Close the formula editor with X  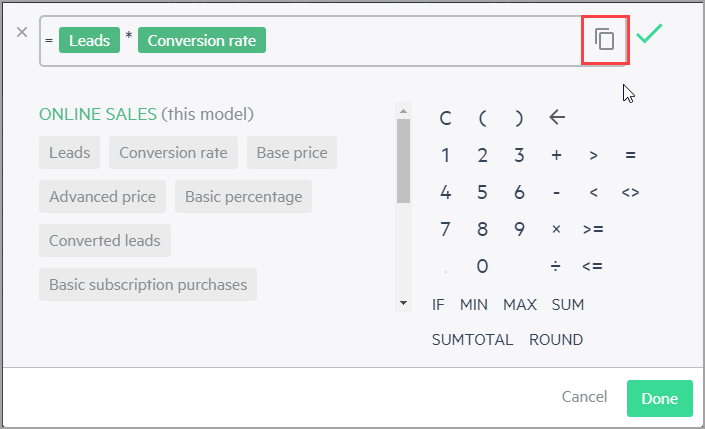(22, 32)
